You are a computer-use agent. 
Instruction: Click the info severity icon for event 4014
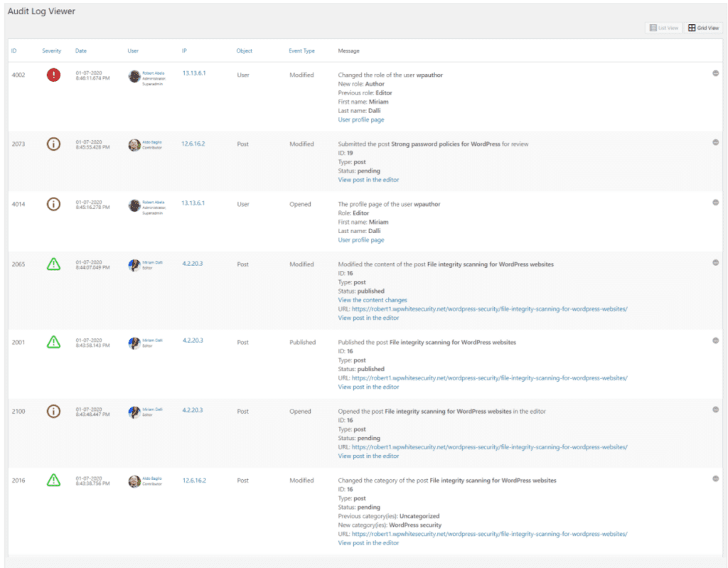coord(53,204)
